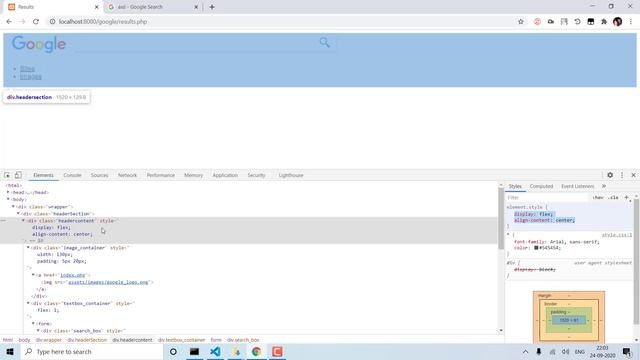Bookmark this page with the star icon
The image size is (640, 360).
(x=520, y=22)
